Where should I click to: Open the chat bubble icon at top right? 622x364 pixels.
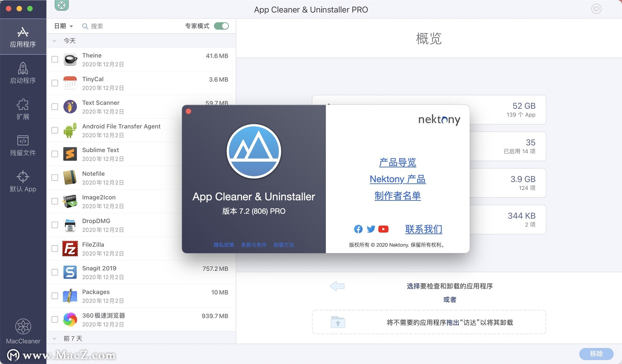[x=596, y=9]
